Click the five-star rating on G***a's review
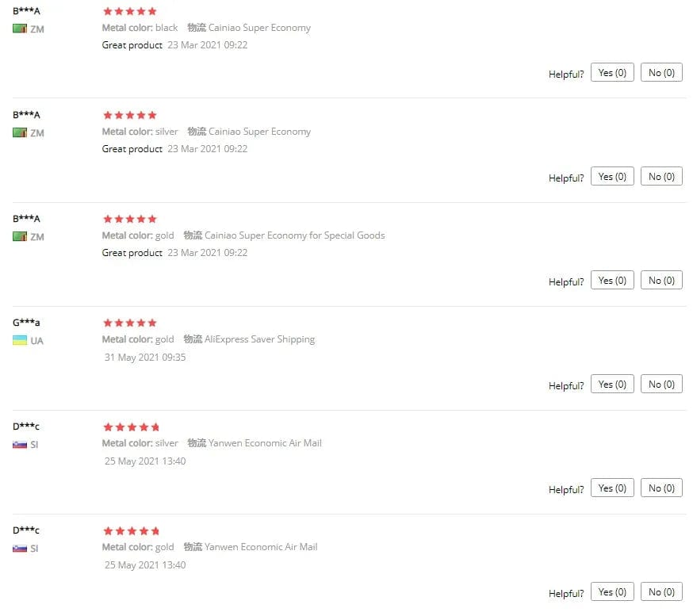 pyautogui.click(x=130, y=323)
